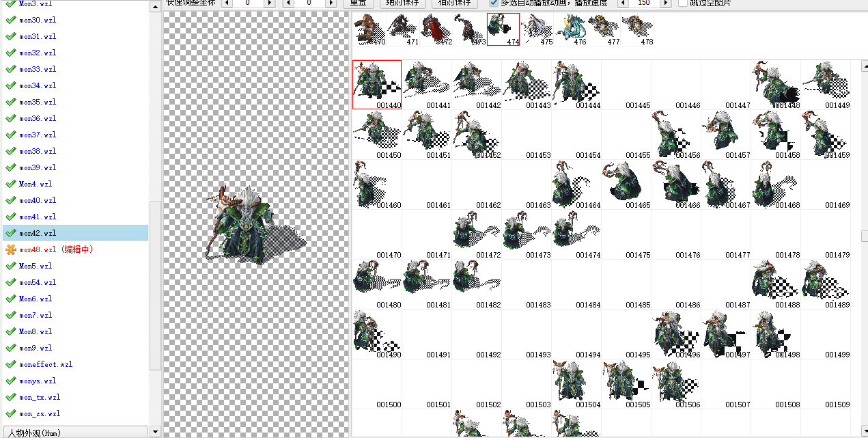Viewport: 868px width, 438px height.
Task: Toggle multi-select auto play animation checkbox
Action: point(493,3)
